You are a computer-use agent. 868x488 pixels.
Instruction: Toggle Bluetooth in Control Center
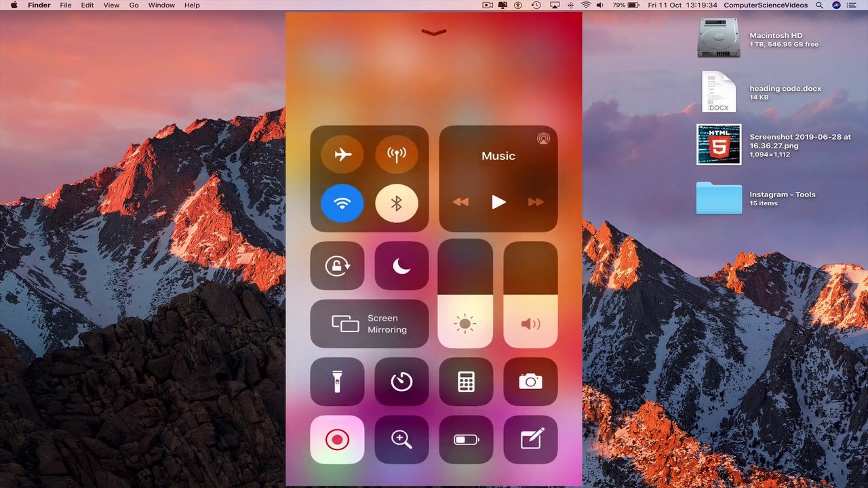(397, 203)
